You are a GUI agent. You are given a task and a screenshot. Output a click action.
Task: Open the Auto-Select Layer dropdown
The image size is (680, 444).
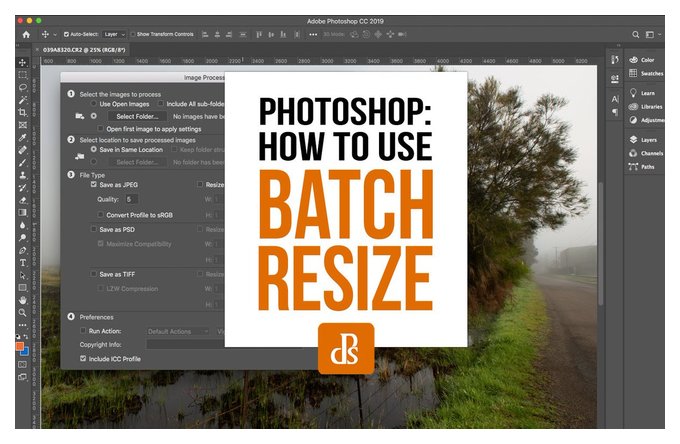pyautogui.click(x=114, y=34)
